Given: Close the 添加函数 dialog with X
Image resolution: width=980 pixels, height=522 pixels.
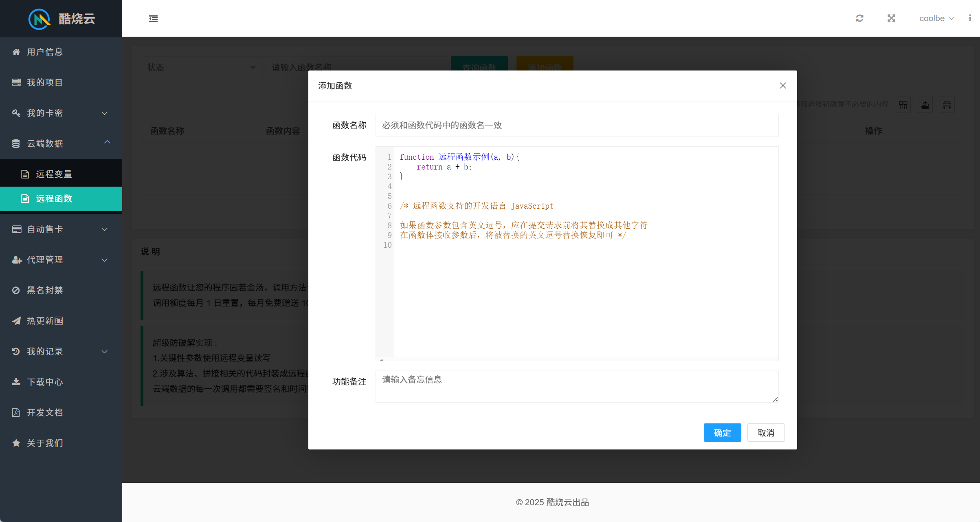Looking at the screenshot, I should (x=782, y=86).
